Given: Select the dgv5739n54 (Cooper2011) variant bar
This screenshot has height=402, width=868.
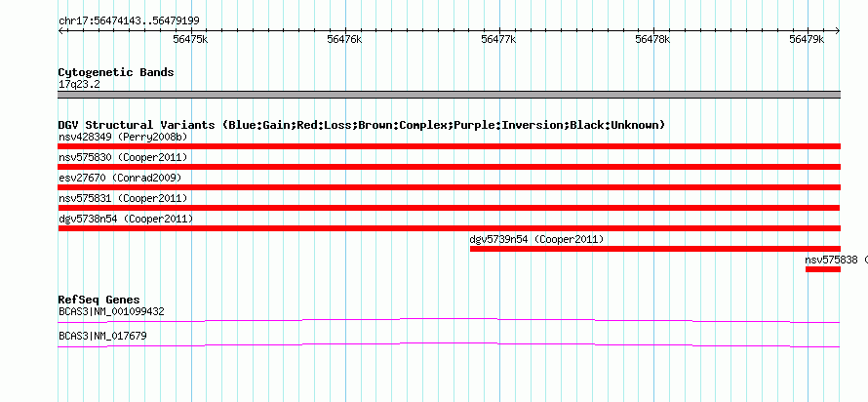Looking at the screenshot, I should tap(655, 249).
